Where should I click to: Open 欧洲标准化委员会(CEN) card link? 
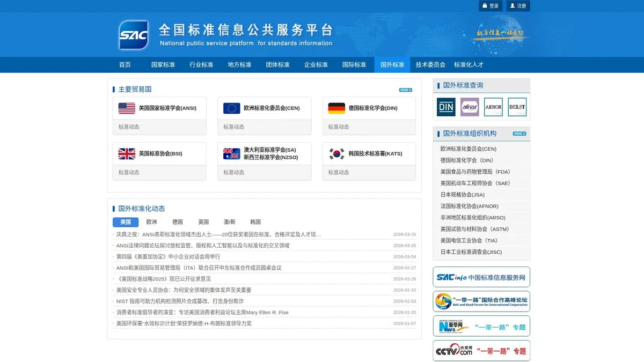[x=272, y=108]
